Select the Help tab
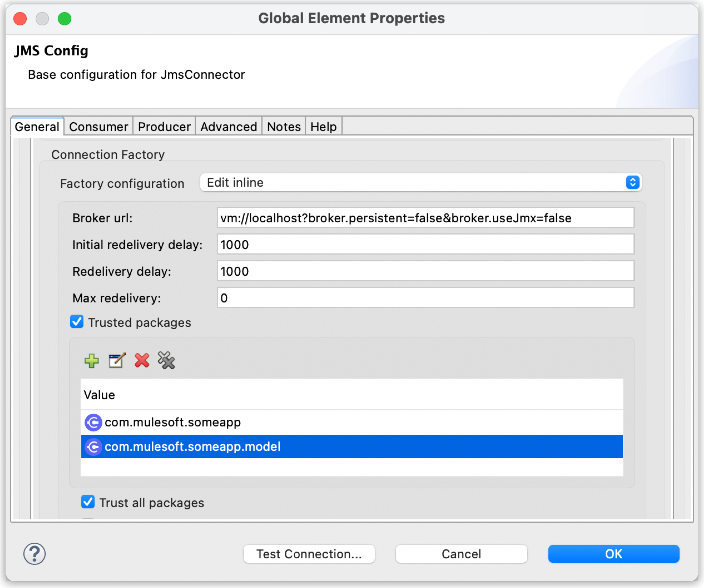 [x=324, y=127]
